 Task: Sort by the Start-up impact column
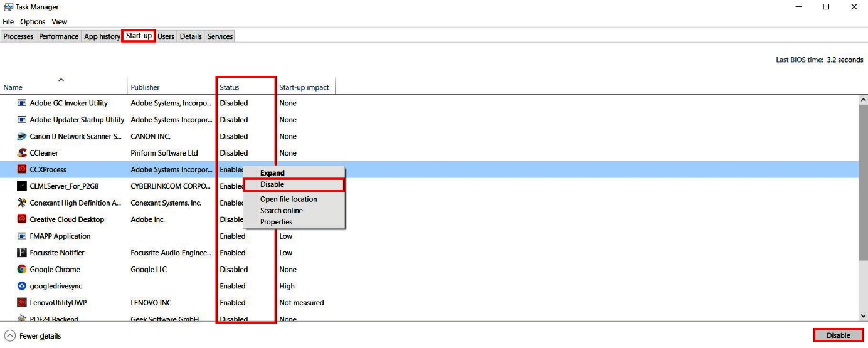tap(304, 87)
